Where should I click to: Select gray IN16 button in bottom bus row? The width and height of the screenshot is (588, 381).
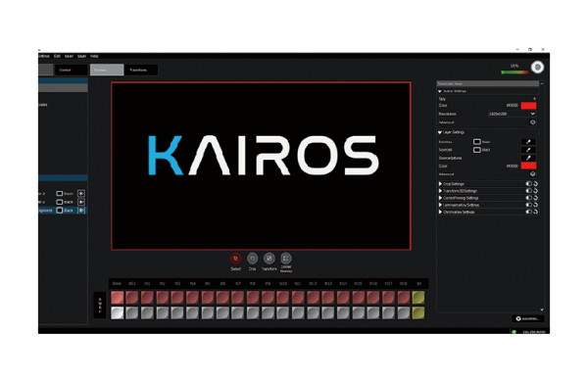(x=373, y=312)
